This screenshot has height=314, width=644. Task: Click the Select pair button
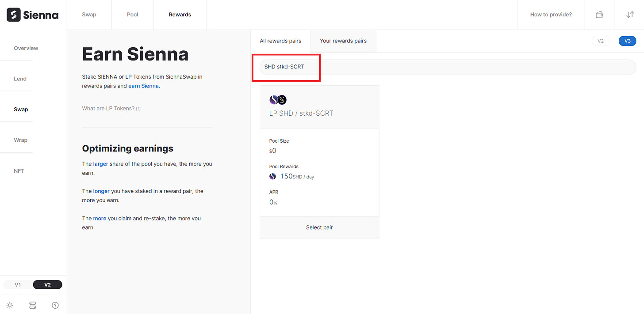[319, 227]
